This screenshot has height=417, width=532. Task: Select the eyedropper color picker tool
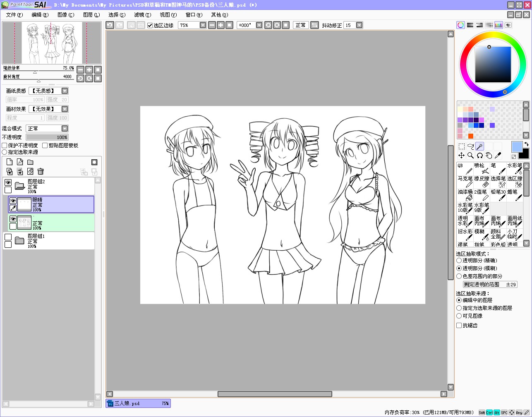coord(498,156)
